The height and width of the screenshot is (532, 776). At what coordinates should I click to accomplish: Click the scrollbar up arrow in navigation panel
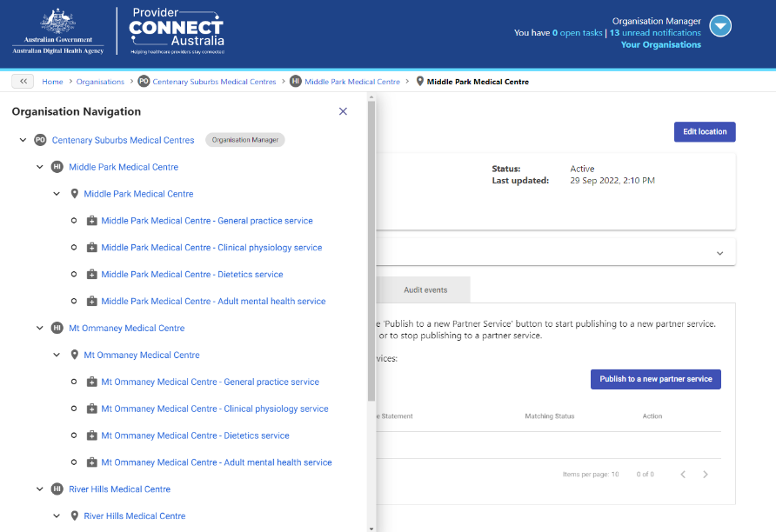click(x=371, y=97)
